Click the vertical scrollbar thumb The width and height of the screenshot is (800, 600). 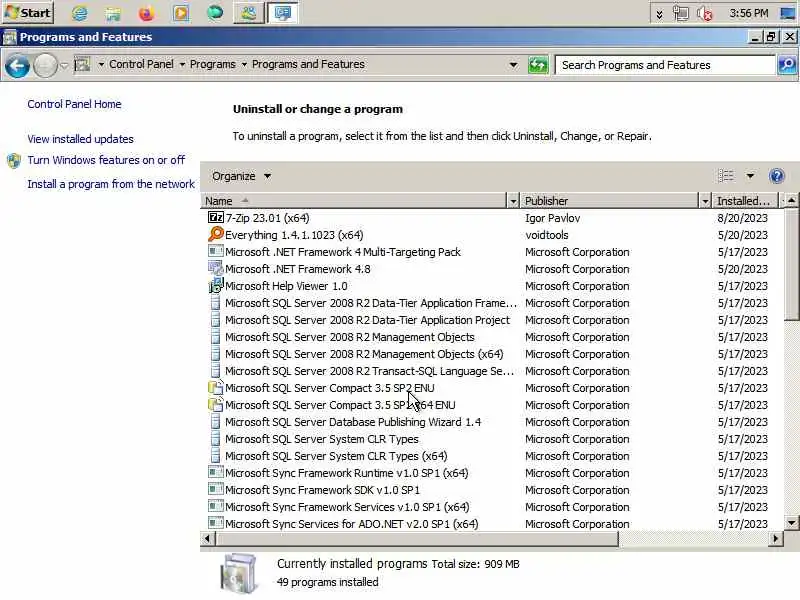coord(791,265)
